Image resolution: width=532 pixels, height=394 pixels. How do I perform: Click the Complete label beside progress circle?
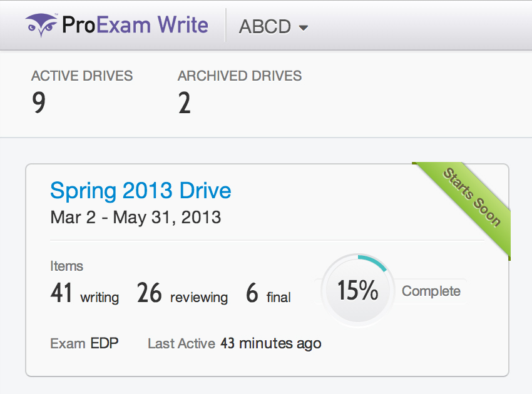pyautogui.click(x=431, y=291)
